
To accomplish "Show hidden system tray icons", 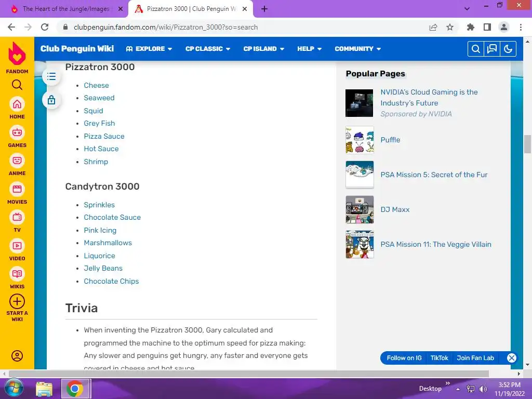I will tap(458, 389).
